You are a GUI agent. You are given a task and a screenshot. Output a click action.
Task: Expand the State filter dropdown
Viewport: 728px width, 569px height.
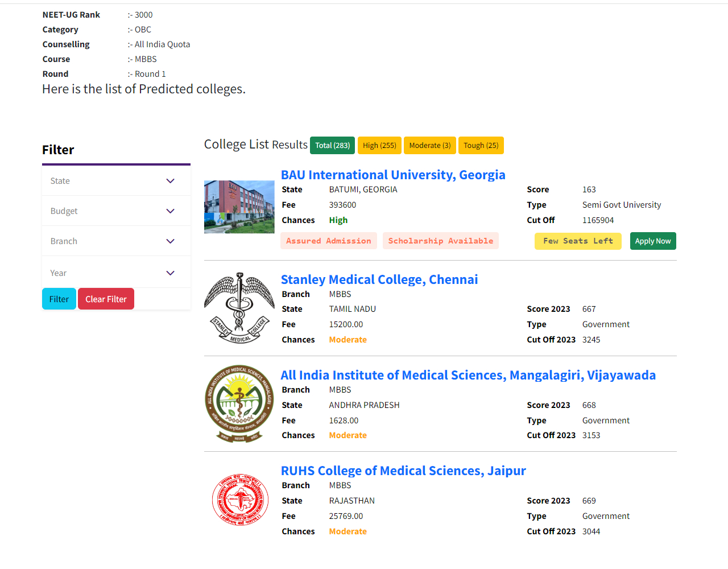coord(116,181)
